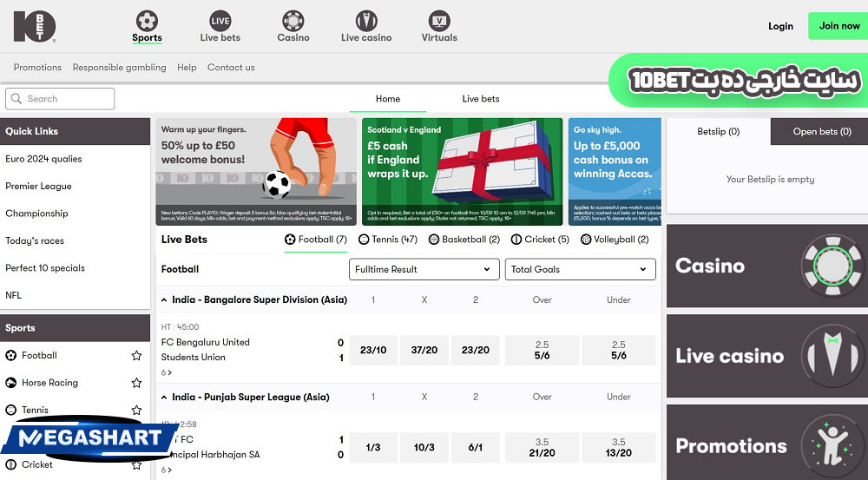Open the Scotland v England promo banner
The width and height of the screenshot is (868, 480).
[463, 172]
